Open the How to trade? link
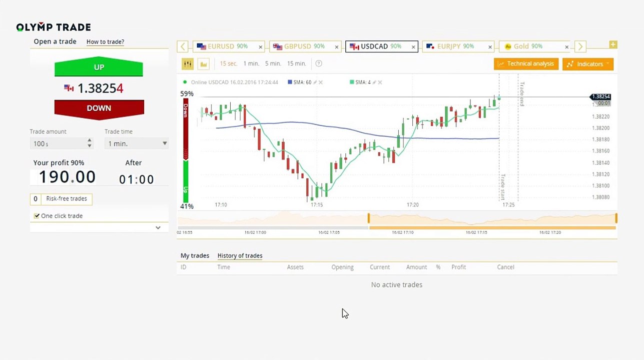The width and height of the screenshot is (644, 360). tap(105, 42)
